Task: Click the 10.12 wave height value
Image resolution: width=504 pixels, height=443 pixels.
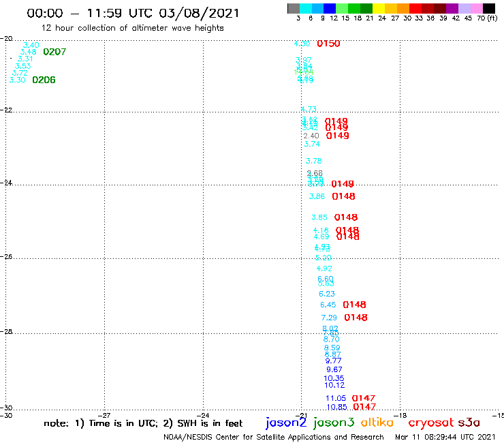Action: (x=334, y=385)
